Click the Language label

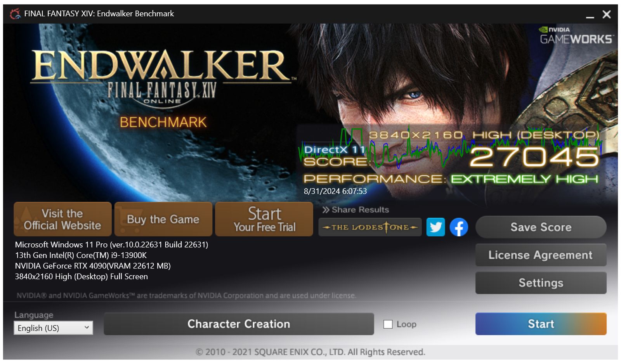point(34,315)
